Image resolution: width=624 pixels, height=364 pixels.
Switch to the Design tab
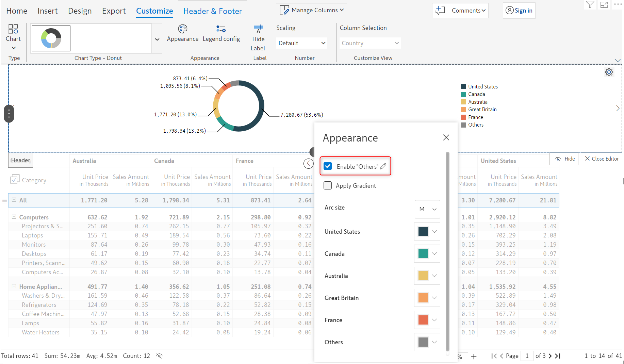click(x=80, y=11)
